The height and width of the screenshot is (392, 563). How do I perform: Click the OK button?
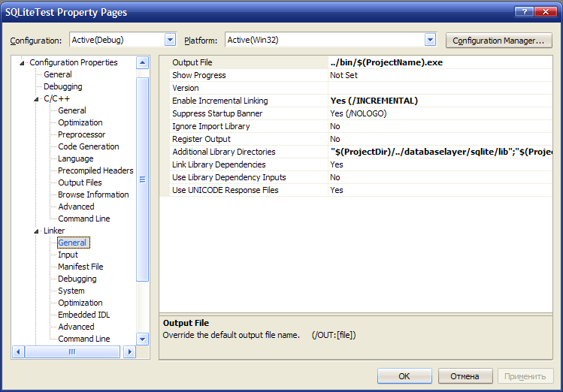[404, 376]
